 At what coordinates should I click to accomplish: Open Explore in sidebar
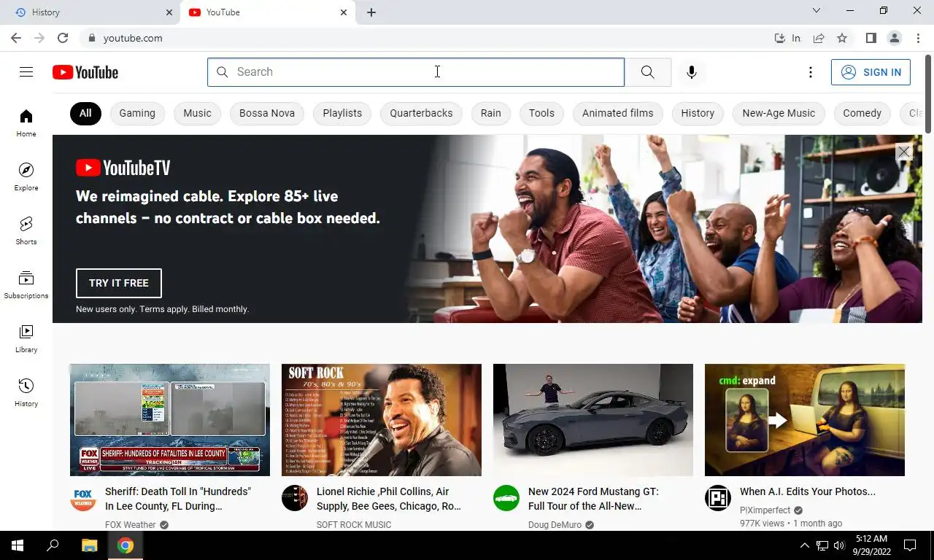(26, 176)
